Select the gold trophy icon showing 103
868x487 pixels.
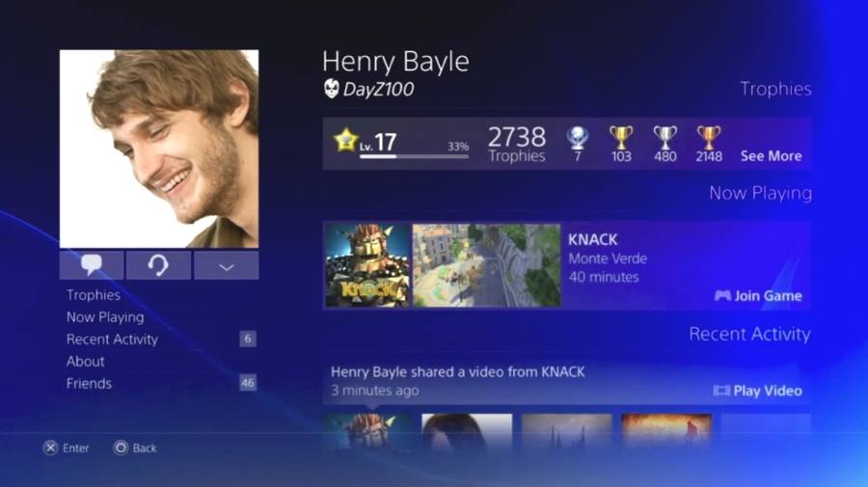pyautogui.click(x=621, y=138)
